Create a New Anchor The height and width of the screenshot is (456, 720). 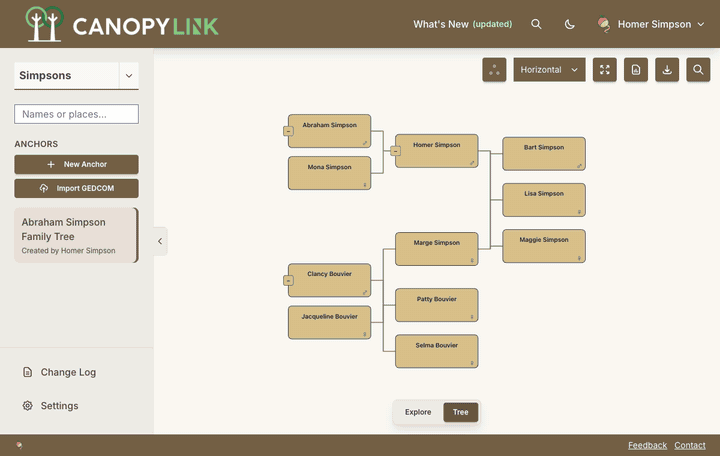pos(76,164)
